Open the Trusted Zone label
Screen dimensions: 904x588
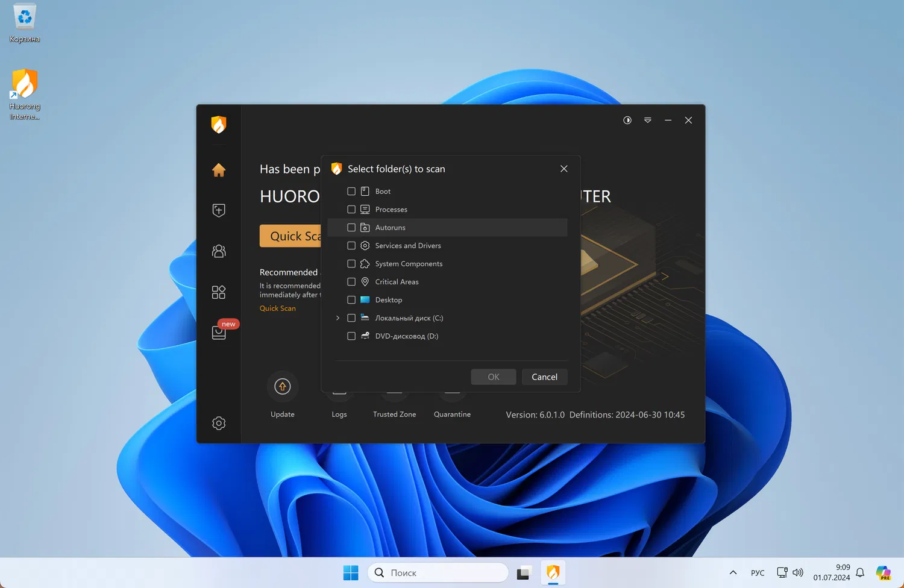394,414
